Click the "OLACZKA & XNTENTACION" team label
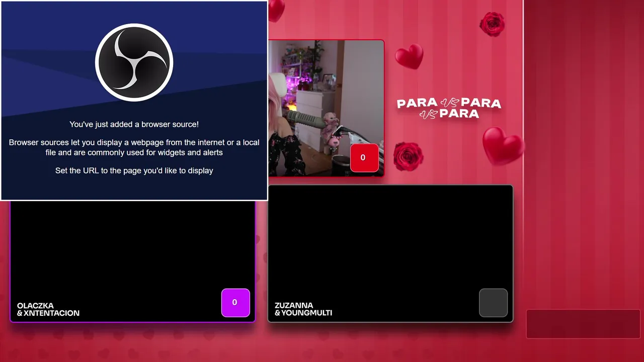This screenshot has height=362, width=644. (x=48, y=309)
